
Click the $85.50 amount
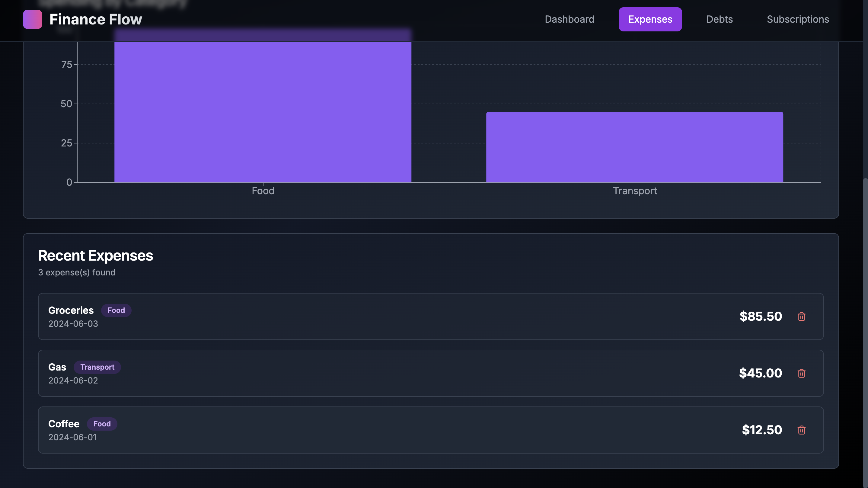click(x=760, y=316)
